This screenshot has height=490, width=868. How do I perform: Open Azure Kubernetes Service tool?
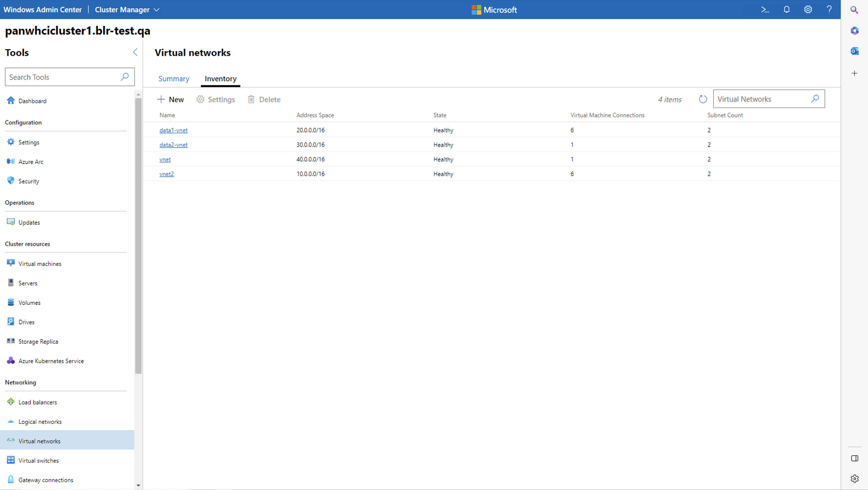point(51,361)
